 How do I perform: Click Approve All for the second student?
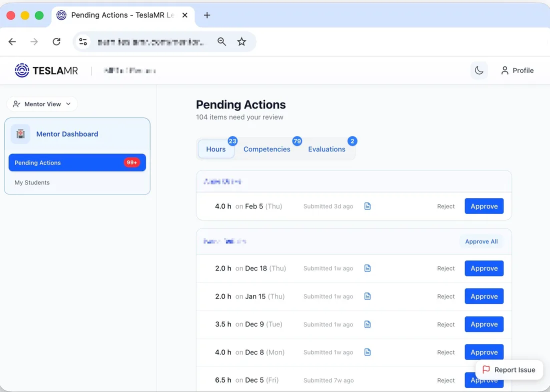pyautogui.click(x=481, y=241)
